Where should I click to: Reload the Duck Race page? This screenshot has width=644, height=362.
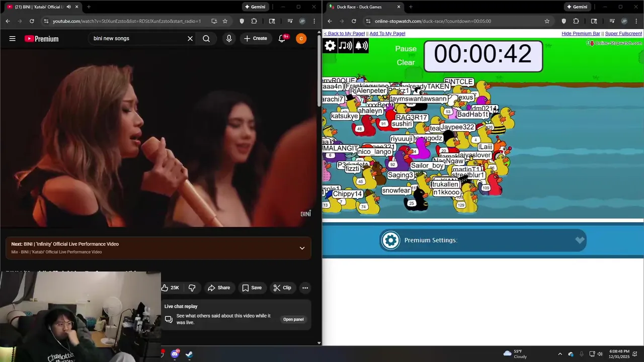(354, 21)
